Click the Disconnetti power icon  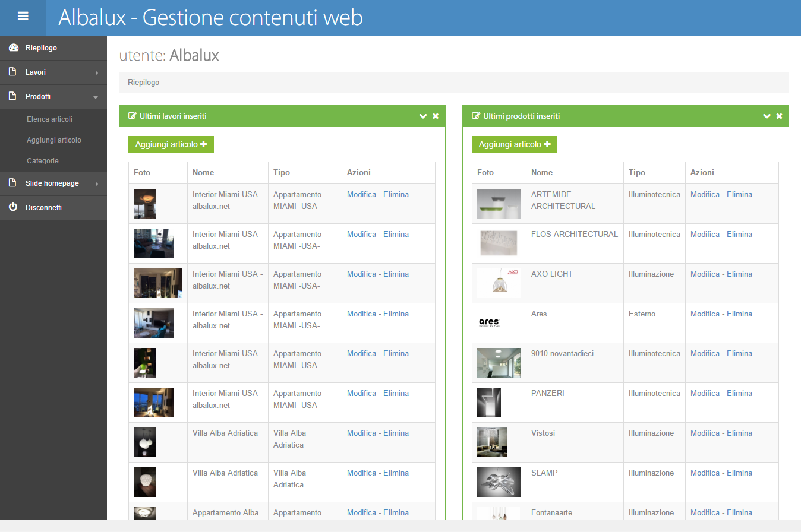(13, 208)
